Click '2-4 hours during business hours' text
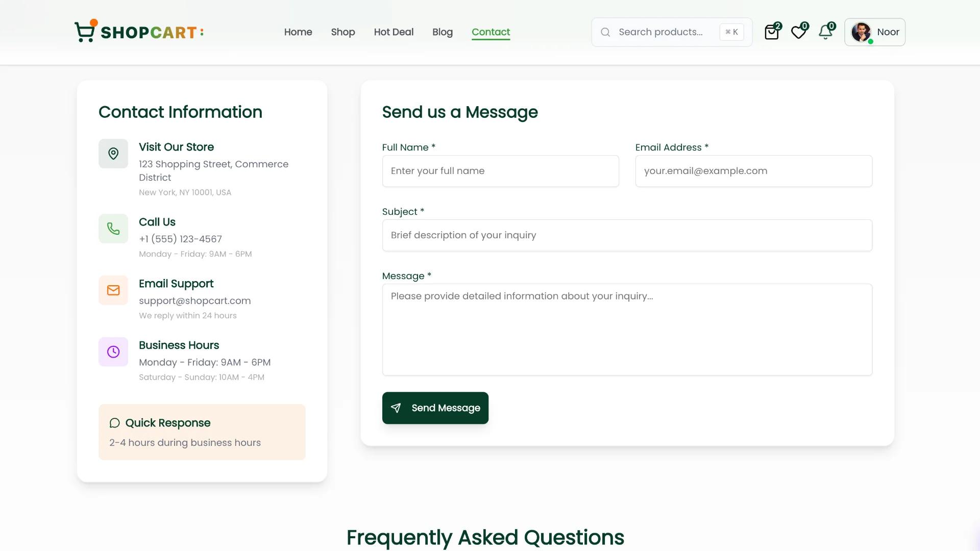Viewport: 980px width, 551px height. click(185, 443)
